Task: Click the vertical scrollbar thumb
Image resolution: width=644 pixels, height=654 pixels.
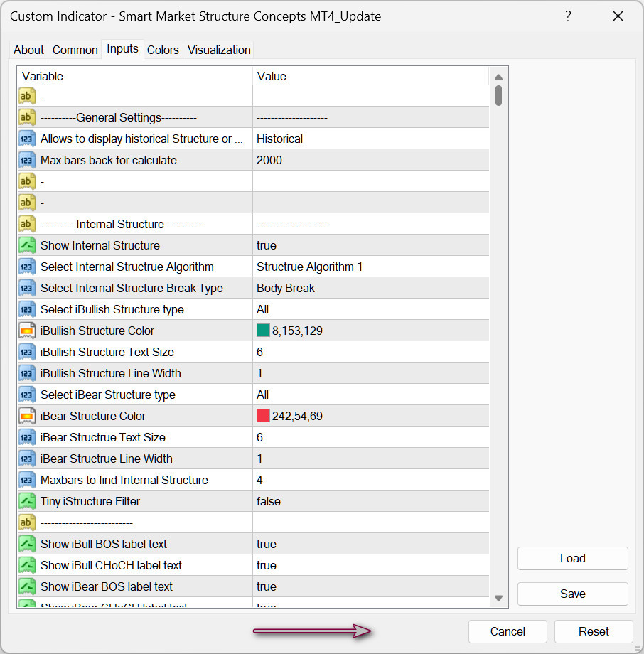Action: click(498, 95)
